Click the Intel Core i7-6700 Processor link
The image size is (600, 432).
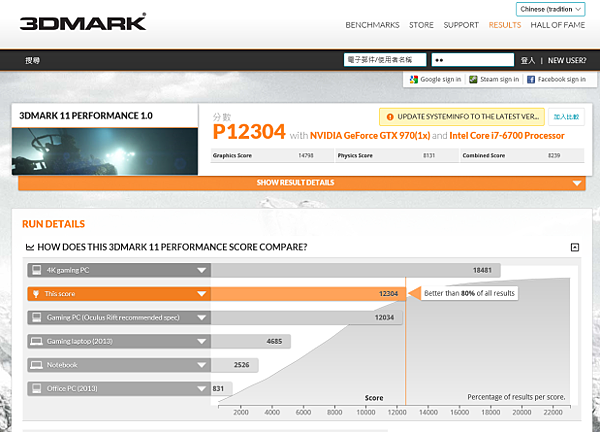click(x=507, y=136)
